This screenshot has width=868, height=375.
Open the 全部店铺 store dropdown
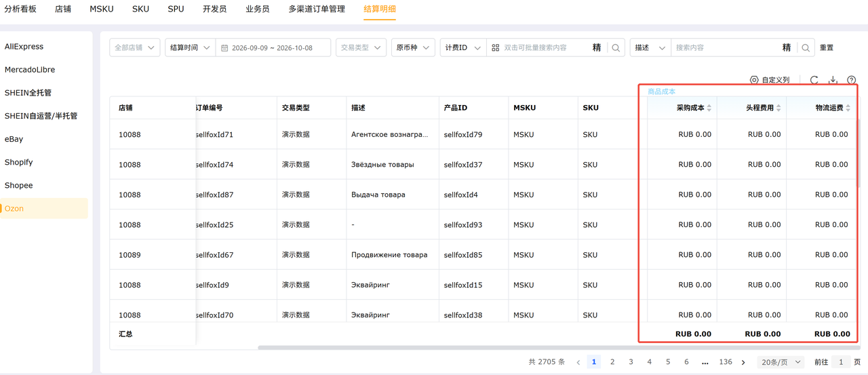(135, 47)
